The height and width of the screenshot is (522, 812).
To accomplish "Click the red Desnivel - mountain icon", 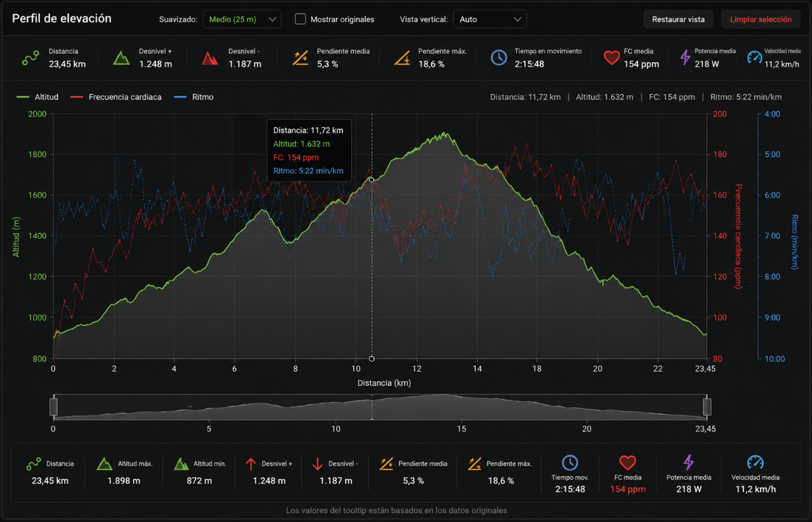I will coord(210,58).
